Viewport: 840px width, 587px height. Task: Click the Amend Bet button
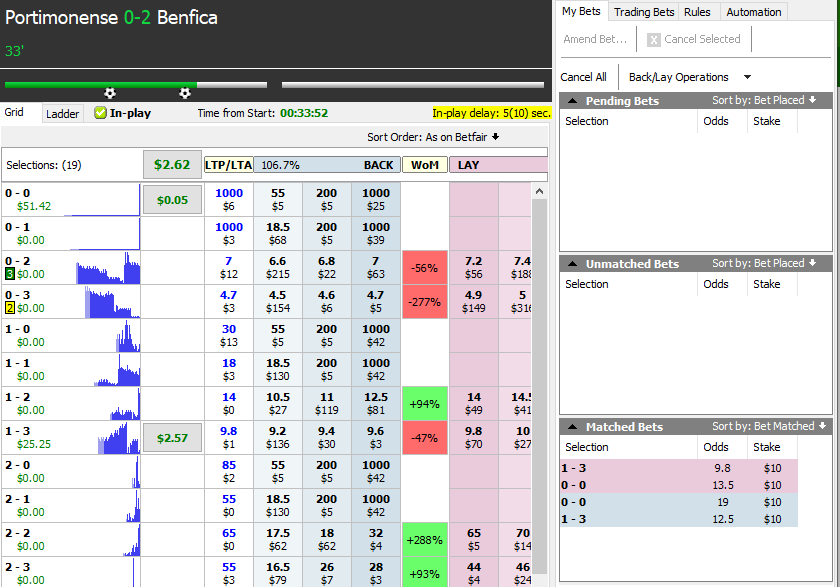pyautogui.click(x=595, y=39)
